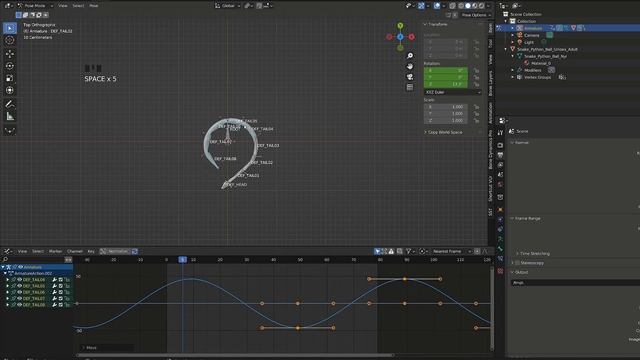
Task: Switch to the Animation sidebar tab
Action: click(x=491, y=113)
